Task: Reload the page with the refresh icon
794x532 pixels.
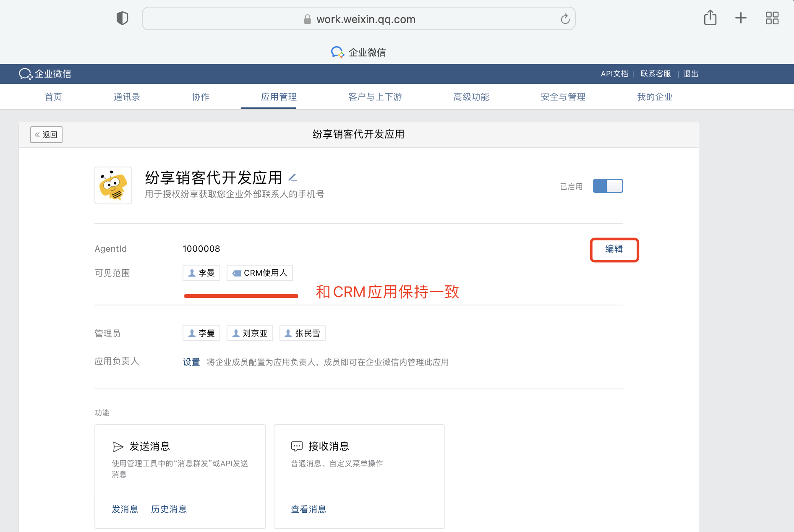Action: tap(565, 19)
